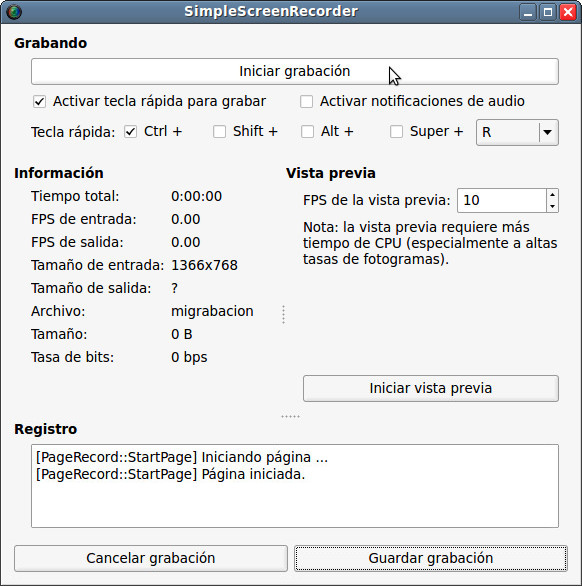Click the dropdown arrow next to R
The image size is (582, 586).
[548, 132]
